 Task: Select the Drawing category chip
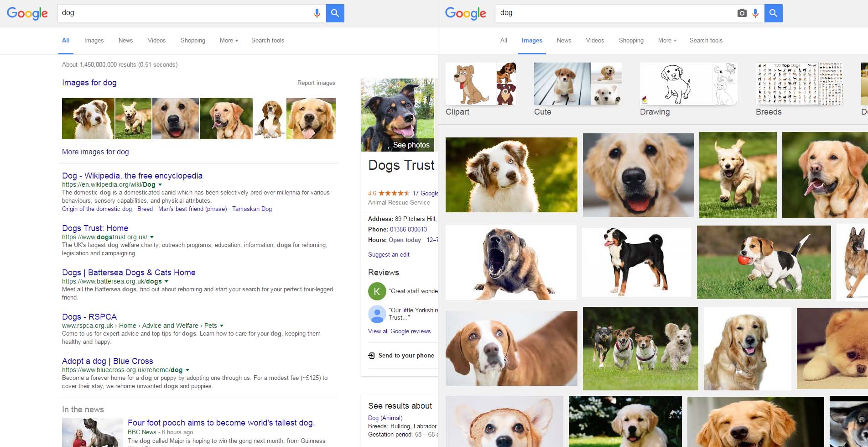689,89
